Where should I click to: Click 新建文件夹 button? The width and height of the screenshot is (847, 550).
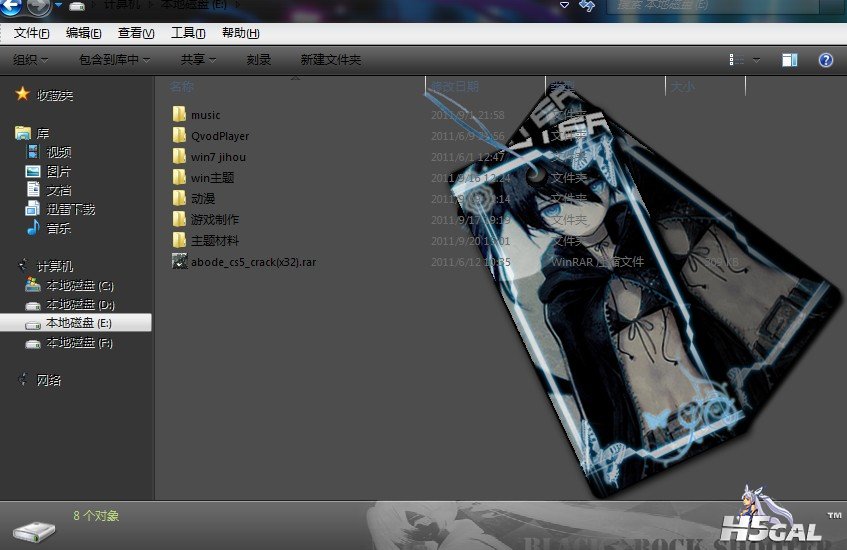[331, 59]
